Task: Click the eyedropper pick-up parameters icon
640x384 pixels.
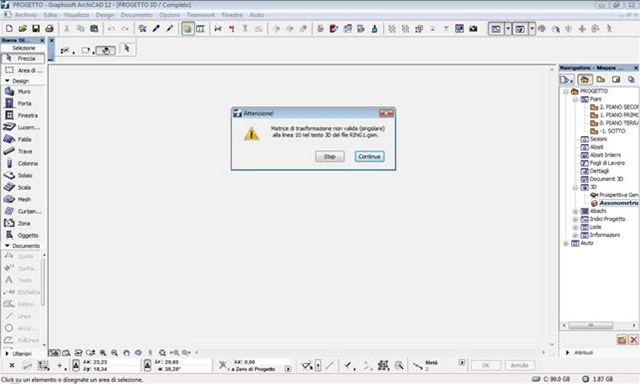Action: click(156, 29)
